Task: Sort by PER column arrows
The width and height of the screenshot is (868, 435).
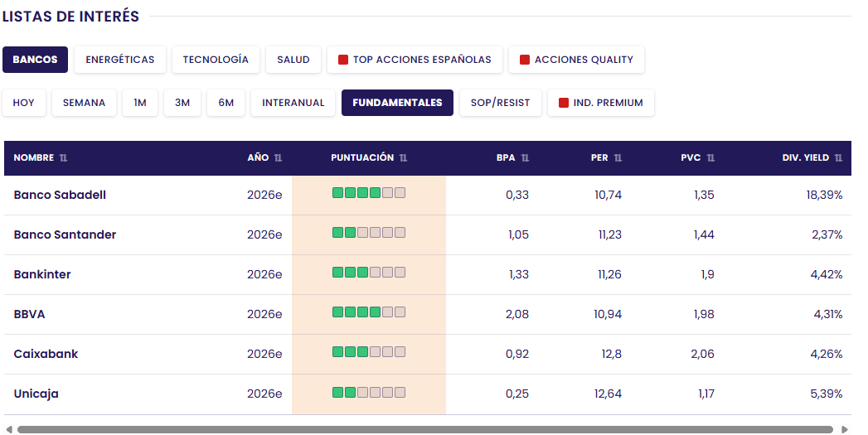Action: pyautogui.click(x=618, y=157)
